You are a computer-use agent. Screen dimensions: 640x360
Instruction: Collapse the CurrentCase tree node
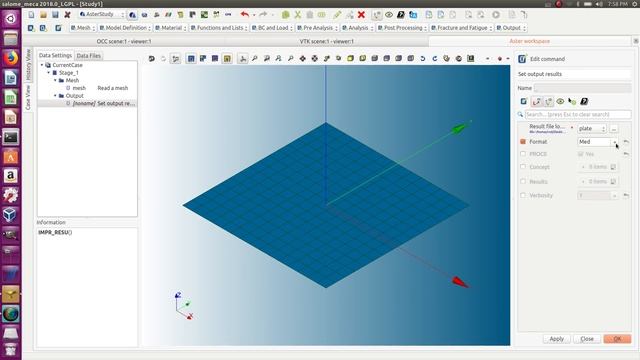tap(42, 65)
